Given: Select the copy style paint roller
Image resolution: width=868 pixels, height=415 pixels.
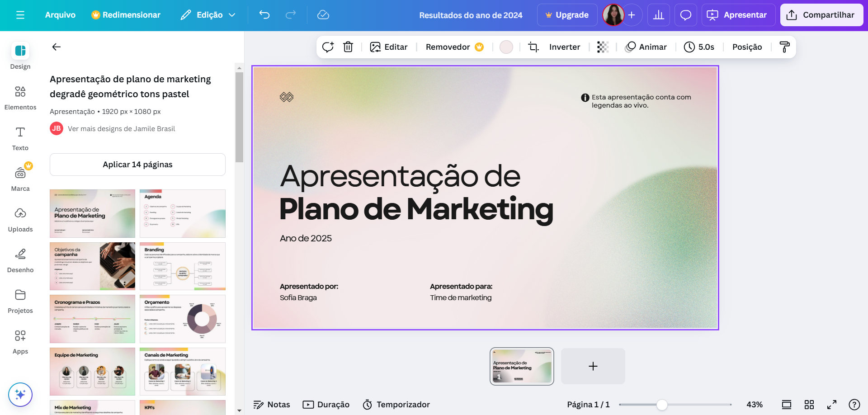Looking at the screenshot, I should [784, 47].
